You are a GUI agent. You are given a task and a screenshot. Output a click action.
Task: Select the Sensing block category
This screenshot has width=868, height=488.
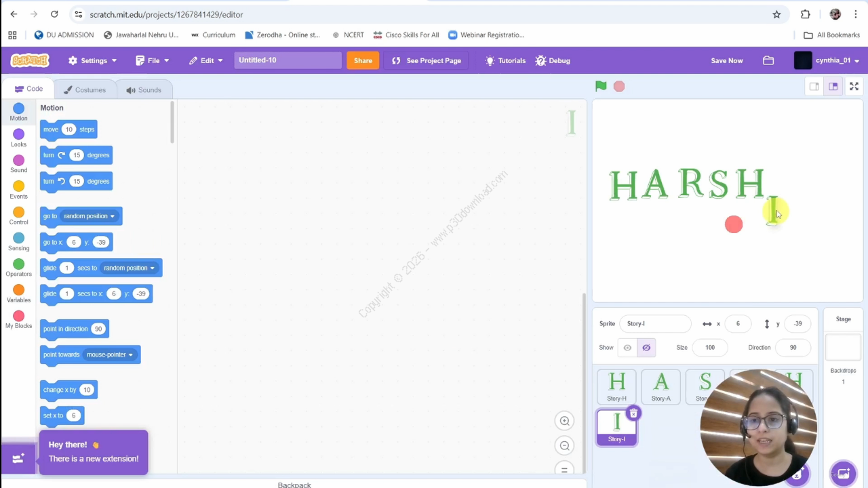click(18, 241)
